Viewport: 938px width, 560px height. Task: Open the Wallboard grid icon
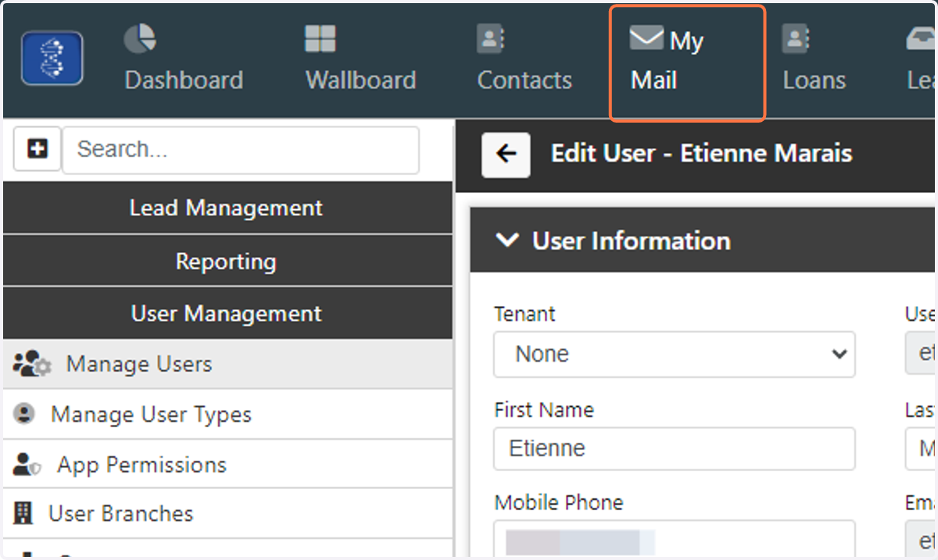pos(320,38)
